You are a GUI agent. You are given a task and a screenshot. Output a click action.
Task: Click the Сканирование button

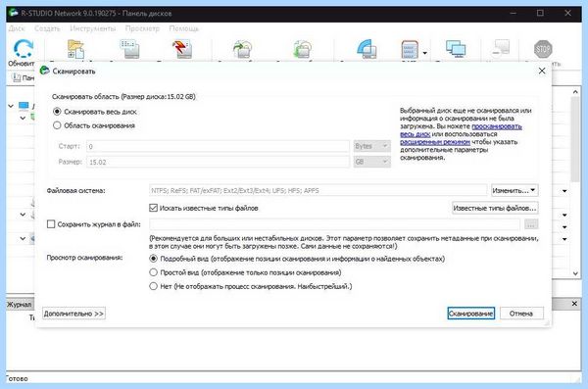(471, 314)
